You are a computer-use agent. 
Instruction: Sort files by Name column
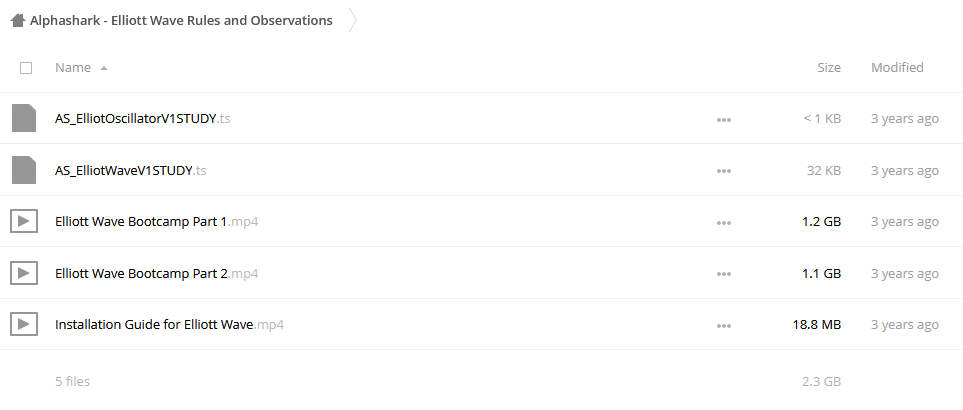pos(73,68)
